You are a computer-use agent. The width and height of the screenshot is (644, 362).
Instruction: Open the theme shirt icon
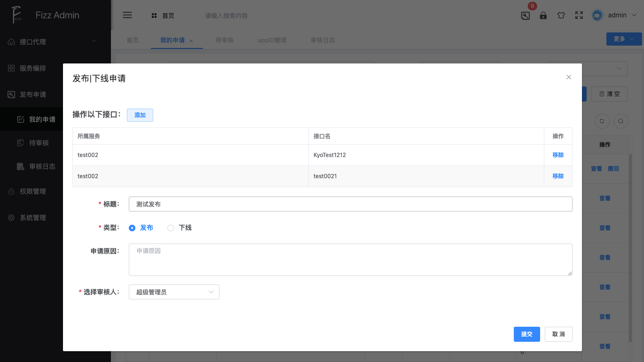pos(561,16)
